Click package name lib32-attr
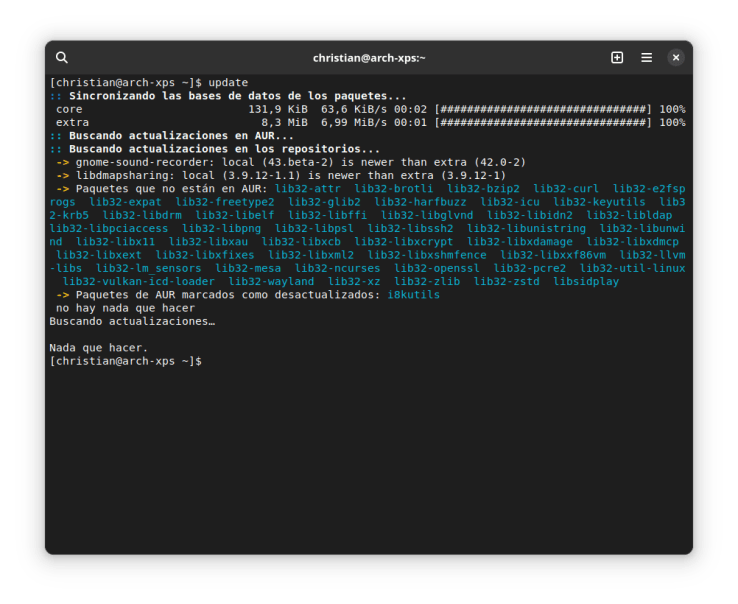The image size is (738, 604). 307,189
